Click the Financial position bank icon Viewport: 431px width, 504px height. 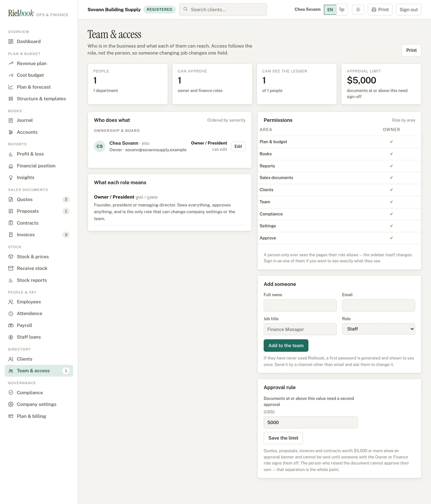11,166
